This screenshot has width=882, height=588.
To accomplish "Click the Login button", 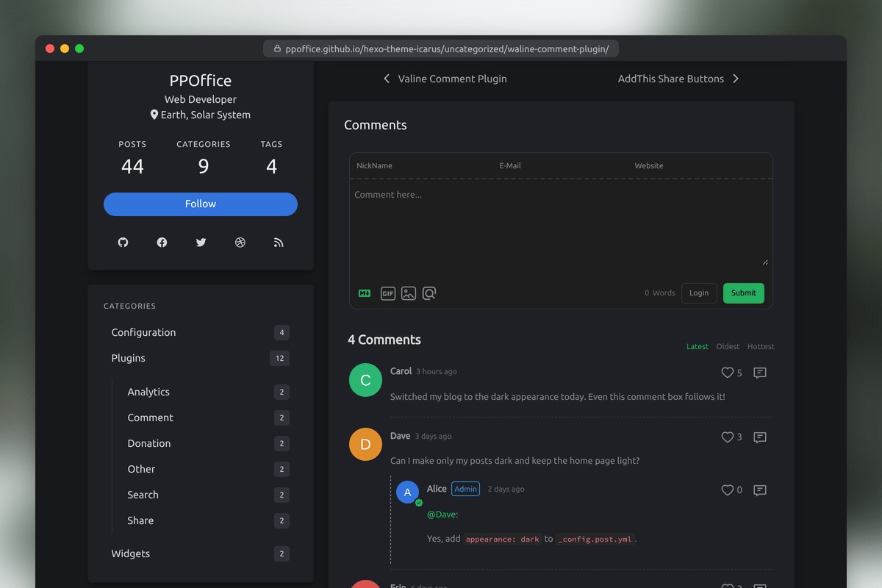I will click(699, 293).
